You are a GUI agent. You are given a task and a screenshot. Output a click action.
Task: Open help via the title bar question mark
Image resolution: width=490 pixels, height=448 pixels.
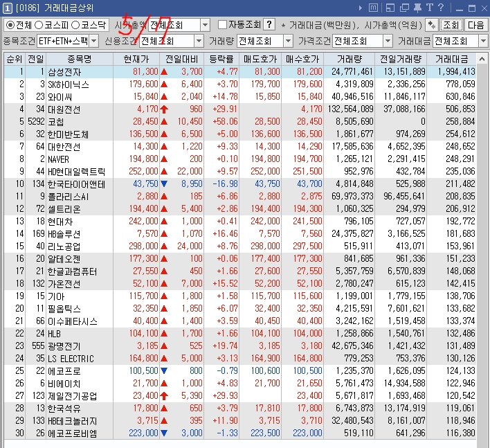tap(441, 8)
